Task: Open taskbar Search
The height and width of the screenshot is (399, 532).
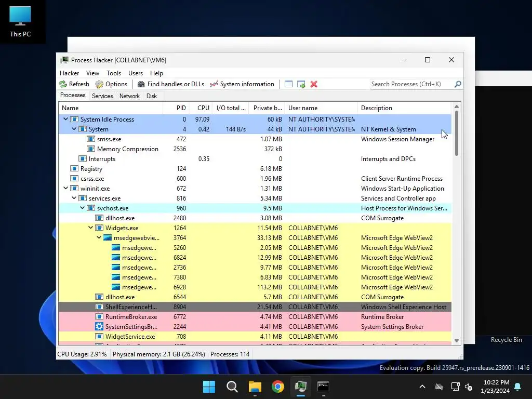Action: 232,387
